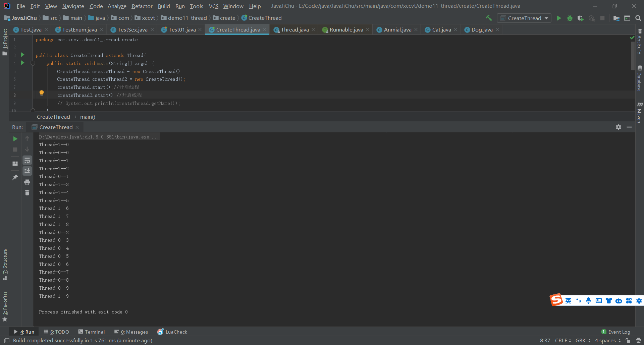Screen dimensions: 644x345
Task: Open the Dog.java editor tab
Action: click(x=482, y=30)
